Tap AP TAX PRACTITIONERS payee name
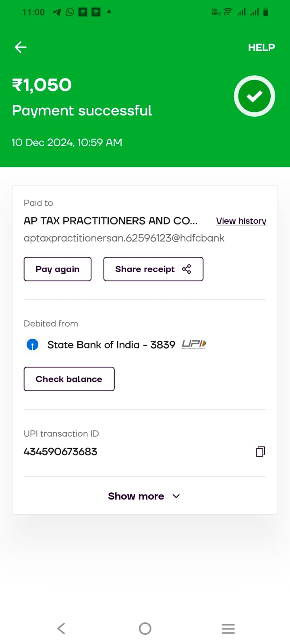 [x=110, y=221]
